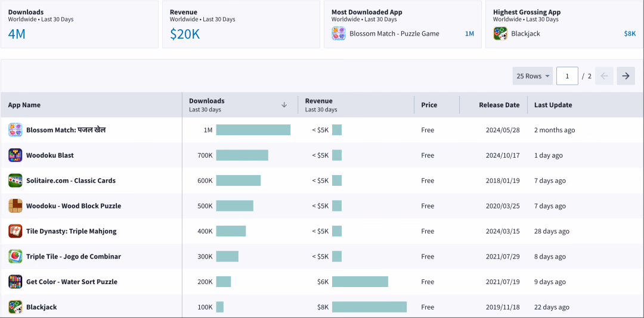Screen dimensions: 644x318
Task: Click the 500K downloads value
Action: tap(205, 206)
